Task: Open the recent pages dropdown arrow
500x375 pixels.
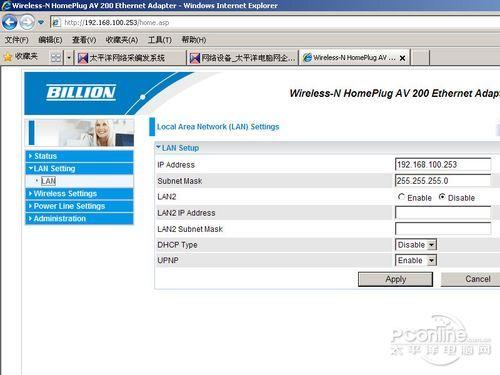Action: (x=41, y=23)
